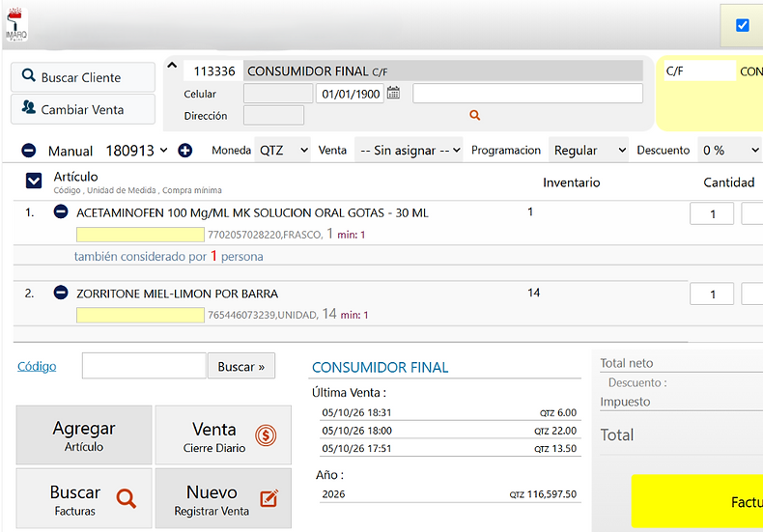Viewport: 763px width, 532px height.
Task: Click the QTZ 116,597.50 amount
Action: coord(543,494)
